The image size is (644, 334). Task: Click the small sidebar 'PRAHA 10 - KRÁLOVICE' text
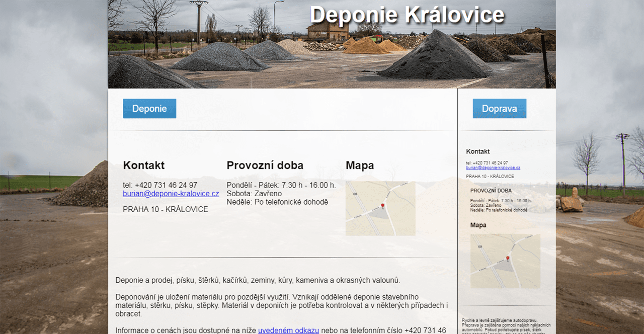490,177
